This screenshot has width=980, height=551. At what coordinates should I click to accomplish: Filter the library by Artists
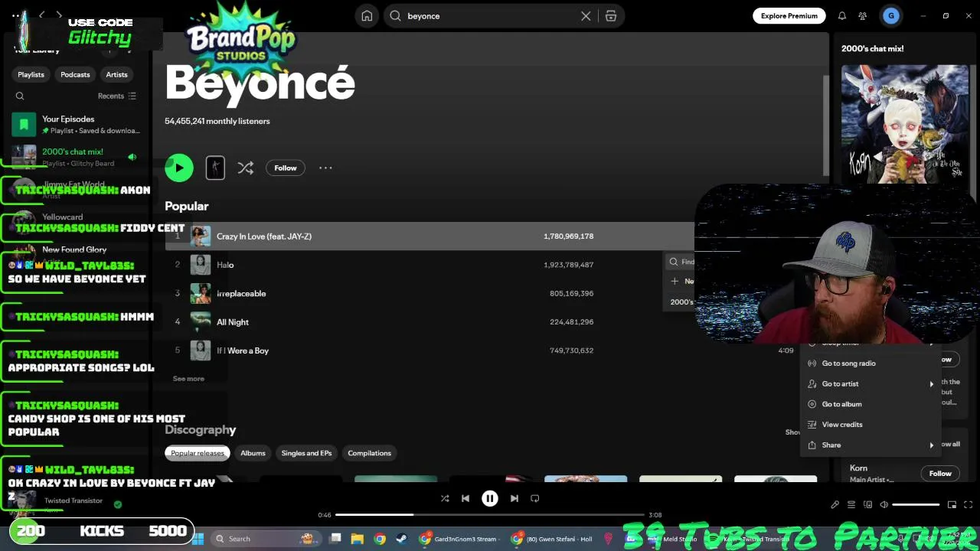coord(116,74)
